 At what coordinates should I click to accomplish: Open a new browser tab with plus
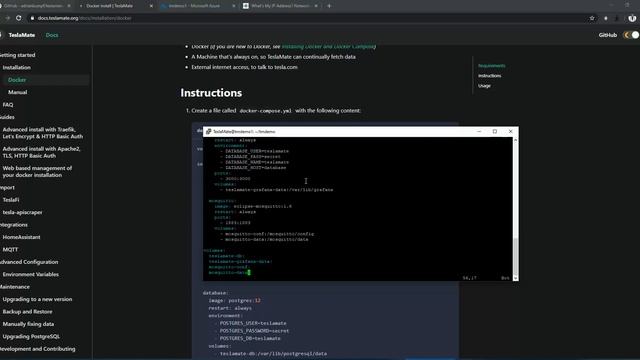[x=329, y=6]
